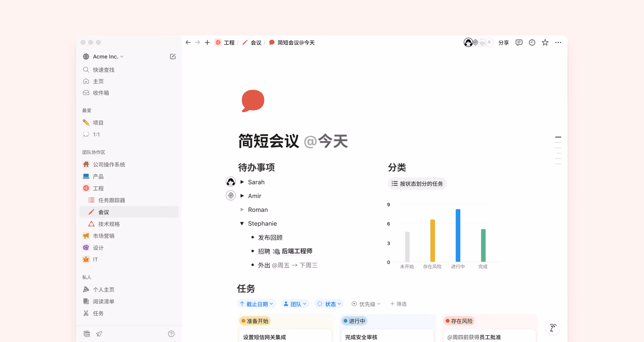Open 技术规格 page in sidebar

[x=109, y=224]
